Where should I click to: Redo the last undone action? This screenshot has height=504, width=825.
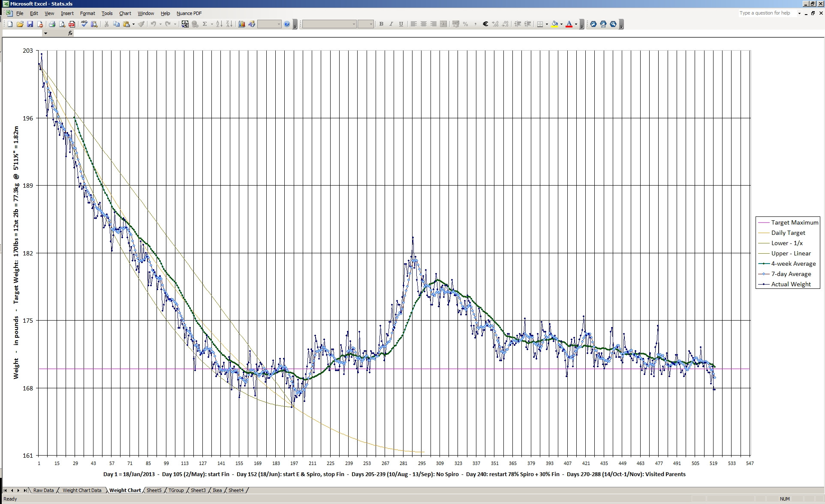coord(168,24)
